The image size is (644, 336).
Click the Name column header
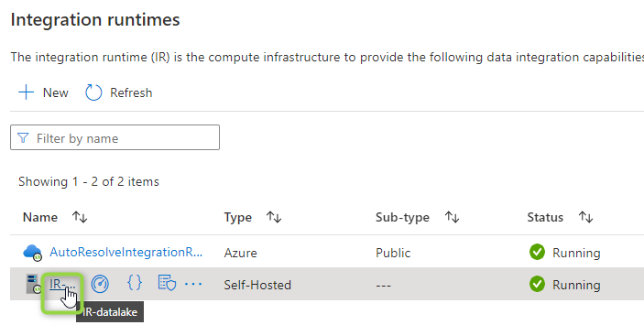pos(40,217)
